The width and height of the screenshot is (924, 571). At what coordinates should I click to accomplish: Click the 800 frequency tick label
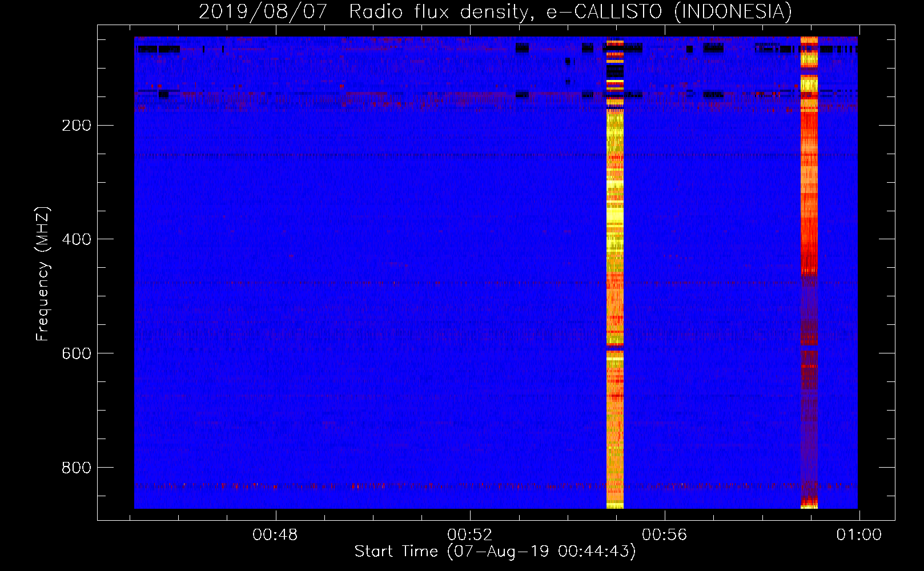(x=77, y=468)
